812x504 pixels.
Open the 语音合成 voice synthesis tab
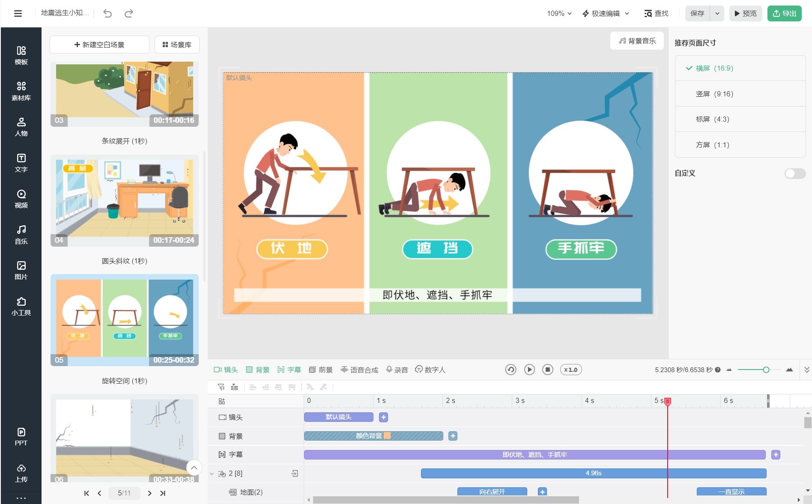(359, 370)
